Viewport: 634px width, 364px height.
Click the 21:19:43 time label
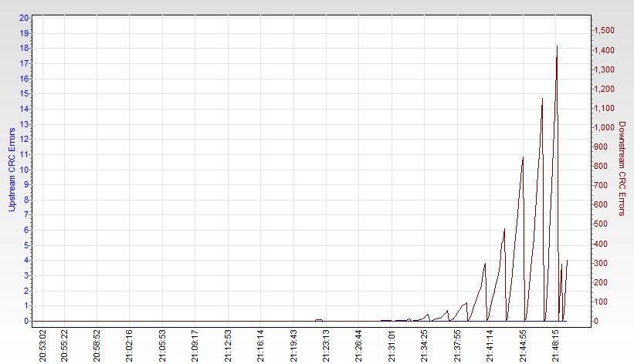click(293, 345)
